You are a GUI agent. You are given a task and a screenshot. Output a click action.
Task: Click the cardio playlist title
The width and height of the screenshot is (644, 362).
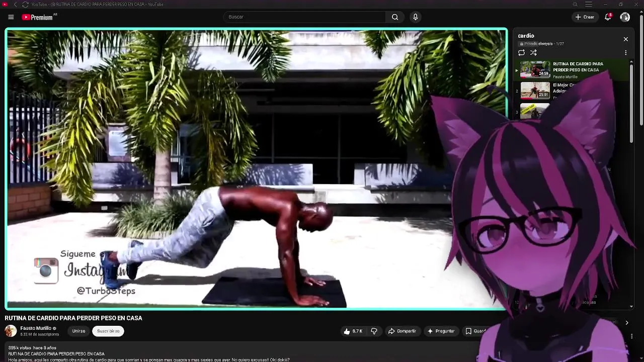[526, 36]
